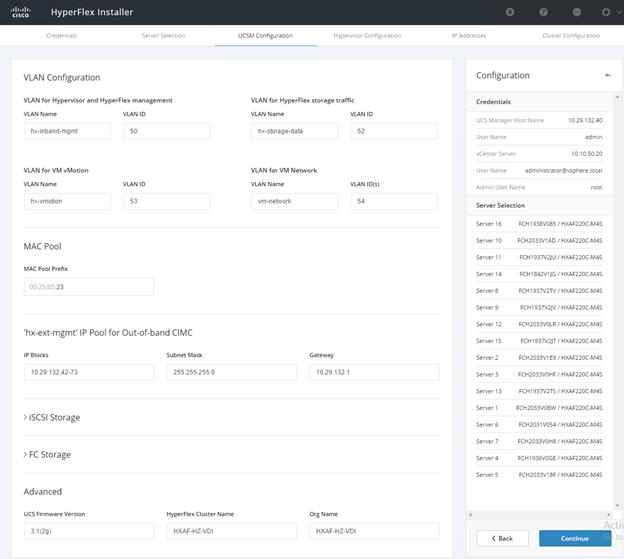Edit the hx-inband-mgmt VLAN name field
This screenshot has height=559, width=624.
[67, 131]
